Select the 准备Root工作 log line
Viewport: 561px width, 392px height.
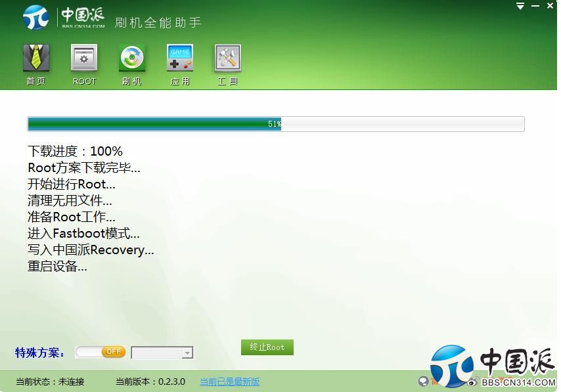point(72,217)
